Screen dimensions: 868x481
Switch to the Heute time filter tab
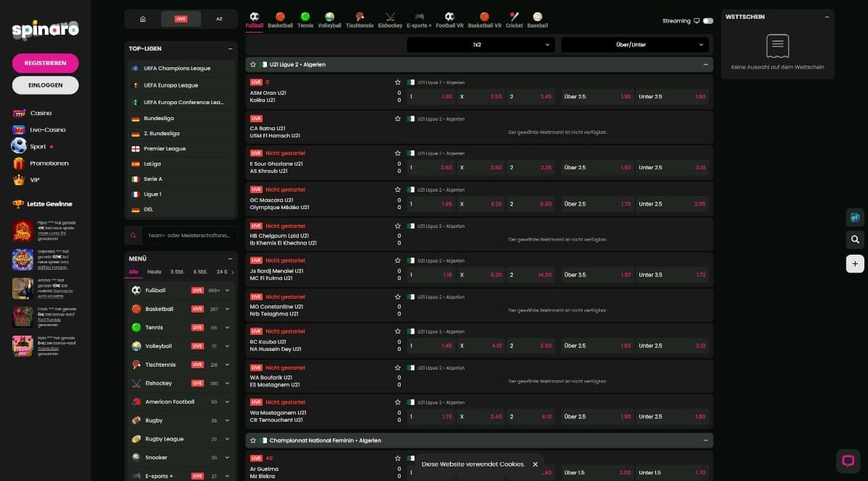click(x=154, y=272)
